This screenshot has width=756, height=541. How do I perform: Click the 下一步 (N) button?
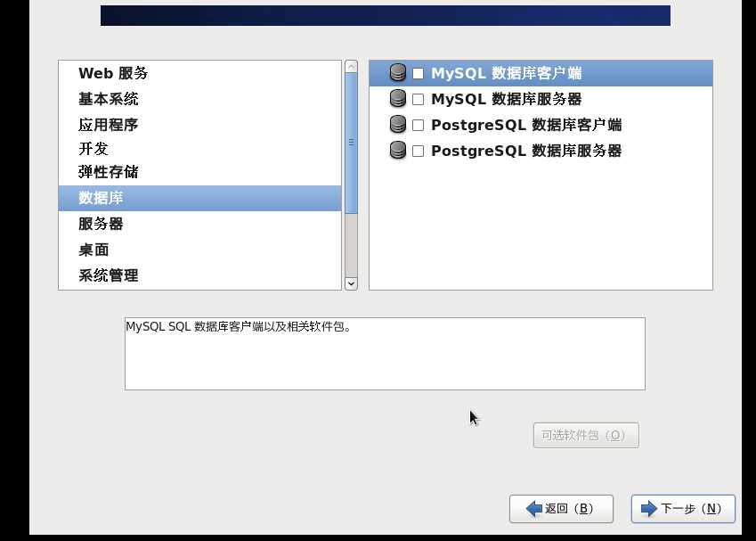(x=683, y=509)
